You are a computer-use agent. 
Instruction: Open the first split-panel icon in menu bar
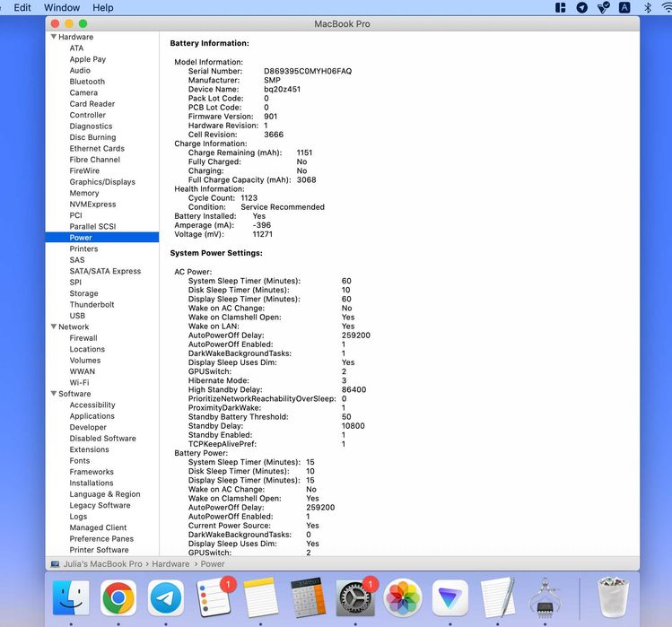tap(560, 8)
